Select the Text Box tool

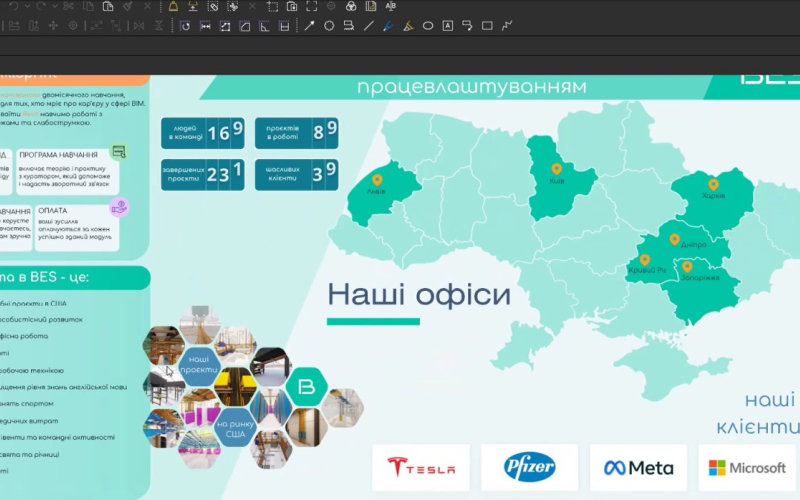(447, 26)
